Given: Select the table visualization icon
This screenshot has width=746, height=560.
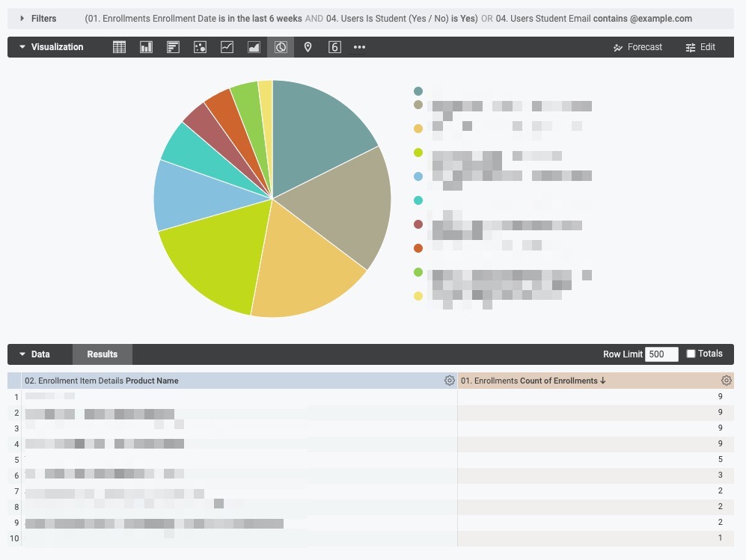Looking at the screenshot, I should (x=119, y=46).
